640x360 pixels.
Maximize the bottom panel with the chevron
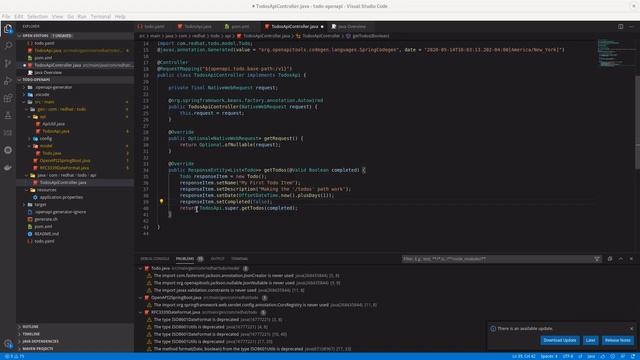pos(620,259)
